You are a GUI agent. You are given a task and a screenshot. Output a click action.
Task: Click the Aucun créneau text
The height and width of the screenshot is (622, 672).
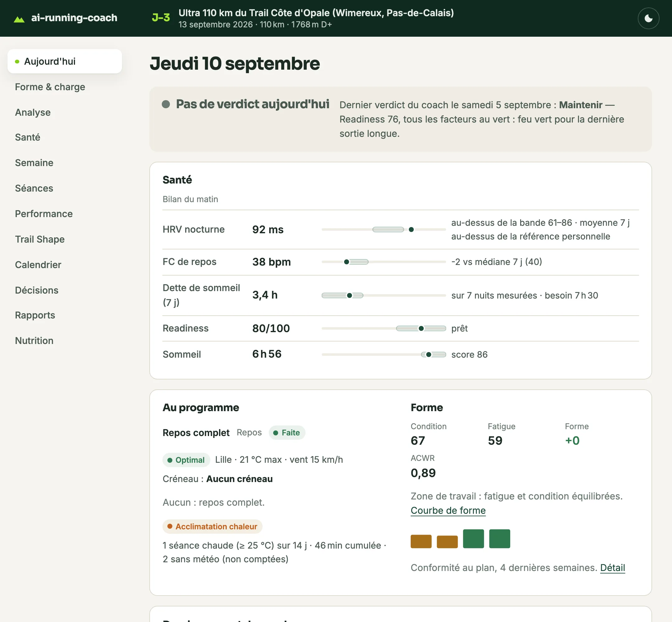click(239, 479)
